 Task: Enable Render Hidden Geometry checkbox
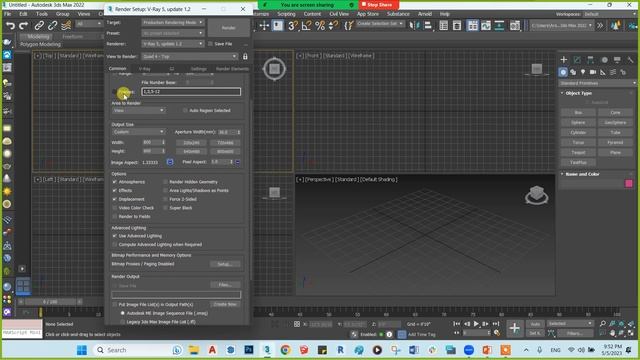165,182
